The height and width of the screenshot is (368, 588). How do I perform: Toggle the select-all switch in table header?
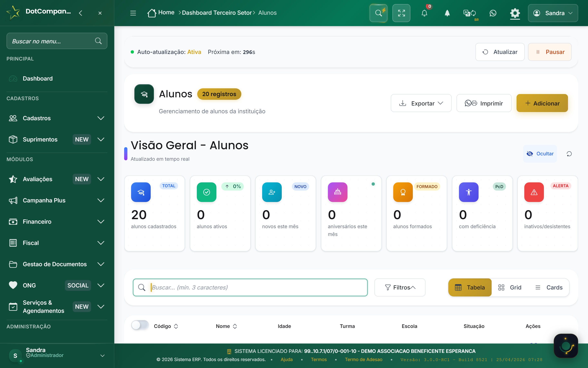click(140, 325)
